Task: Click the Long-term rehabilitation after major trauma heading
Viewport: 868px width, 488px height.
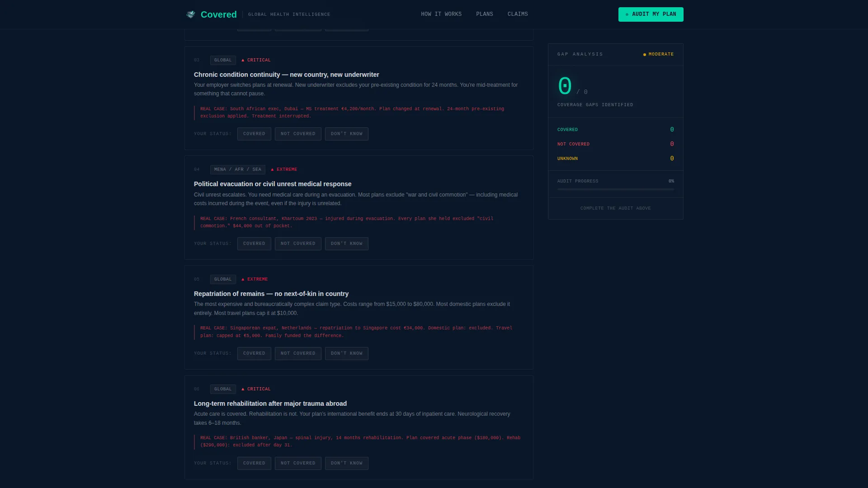Action: pos(270,404)
